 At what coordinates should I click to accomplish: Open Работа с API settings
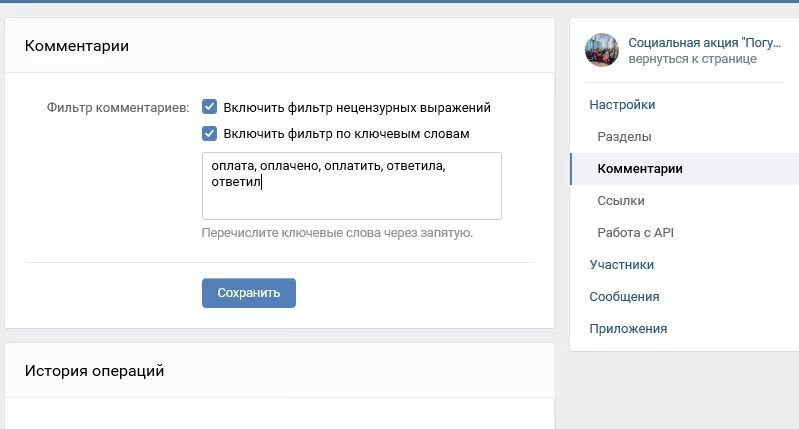click(x=635, y=233)
